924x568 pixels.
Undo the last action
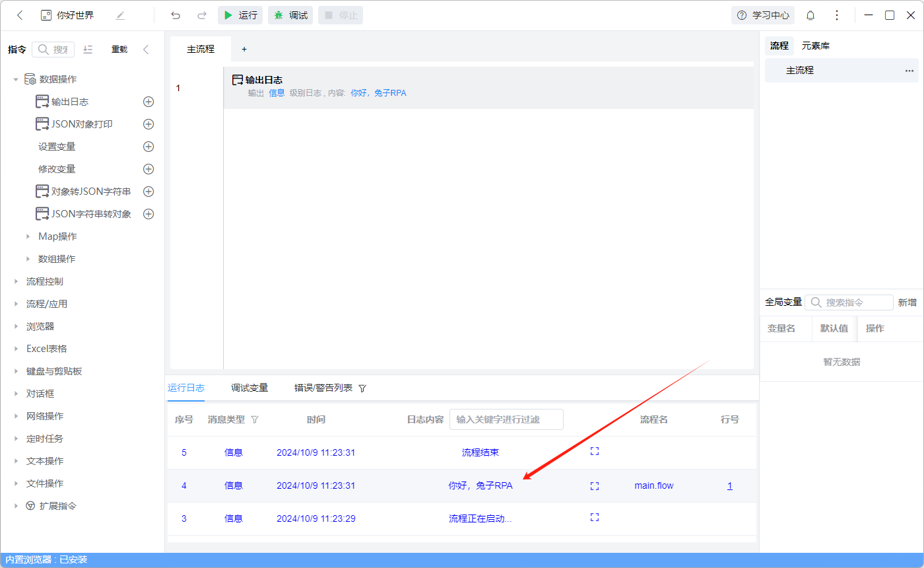(x=175, y=15)
